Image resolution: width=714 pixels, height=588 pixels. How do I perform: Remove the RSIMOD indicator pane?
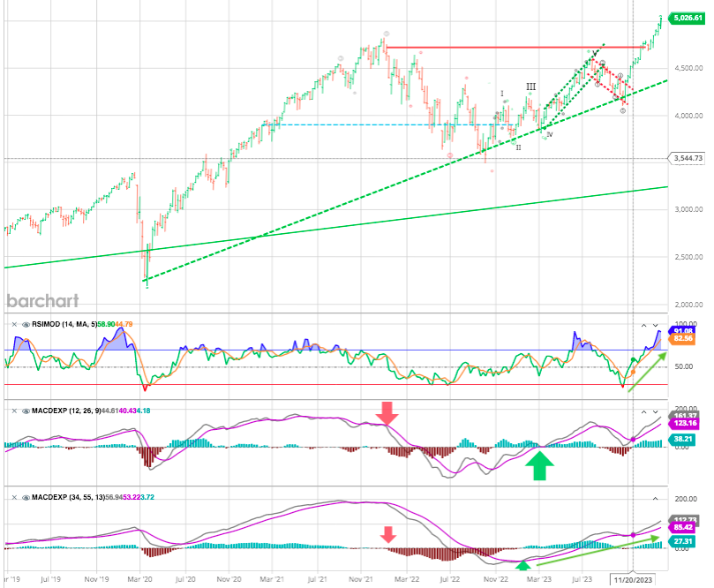(12, 324)
